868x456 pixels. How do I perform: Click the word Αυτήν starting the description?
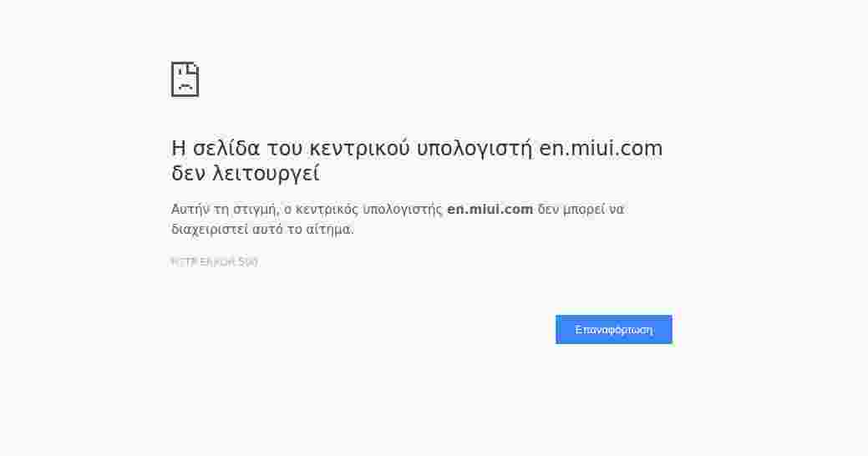click(190, 210)
